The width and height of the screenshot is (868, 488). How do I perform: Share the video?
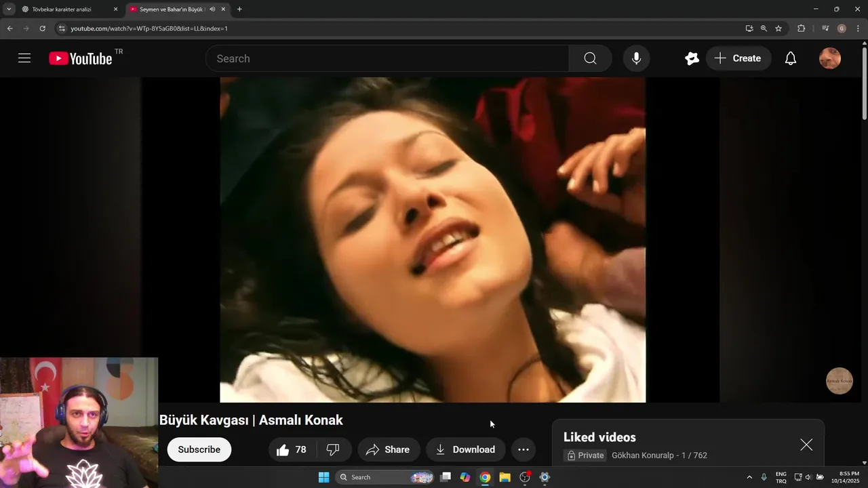[x=388, y=449]
